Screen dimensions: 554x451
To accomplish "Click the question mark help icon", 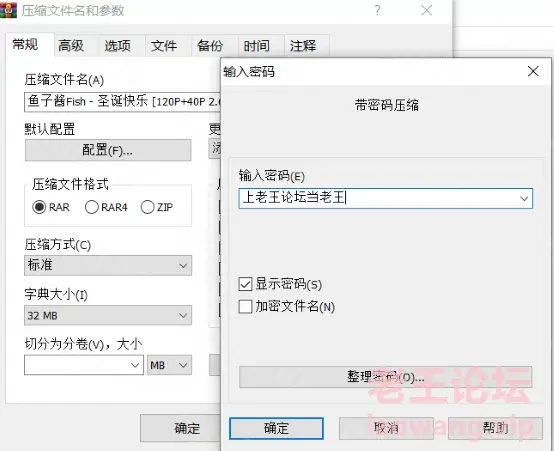I will point(377,10).
